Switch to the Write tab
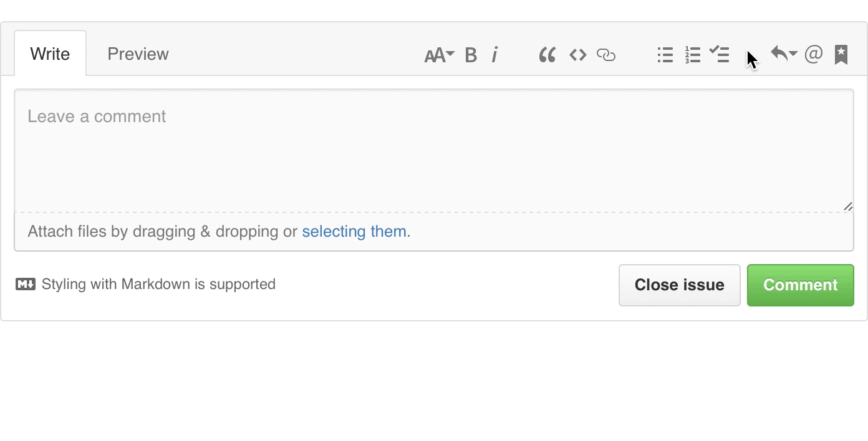 pos(50,54)
